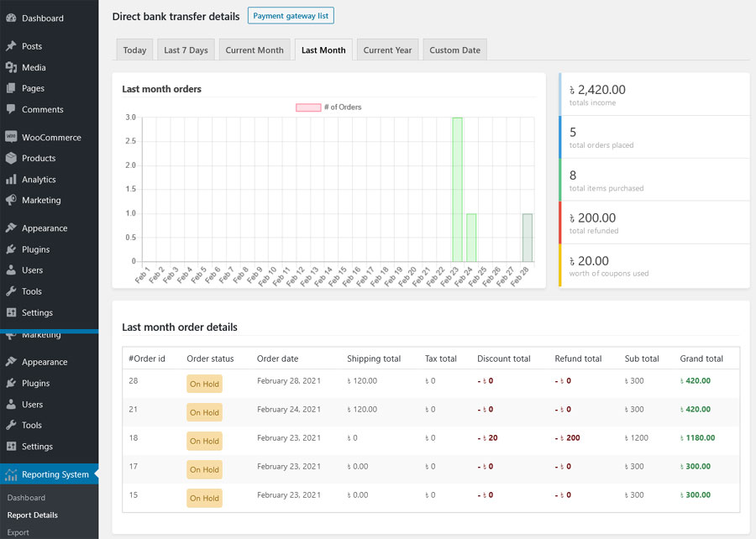
Task: Click the lower Users person icon
Action: pos(11,404)
